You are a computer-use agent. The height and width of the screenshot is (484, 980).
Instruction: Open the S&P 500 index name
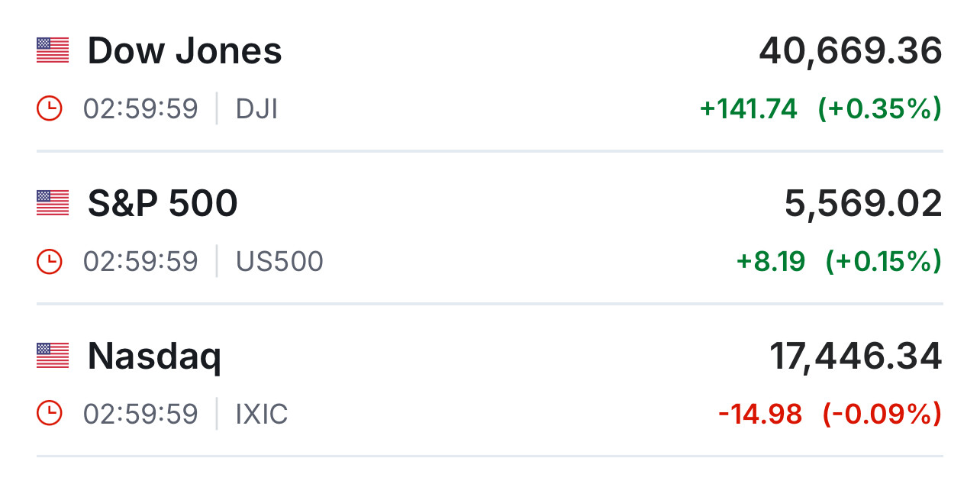tap(163, 204)
